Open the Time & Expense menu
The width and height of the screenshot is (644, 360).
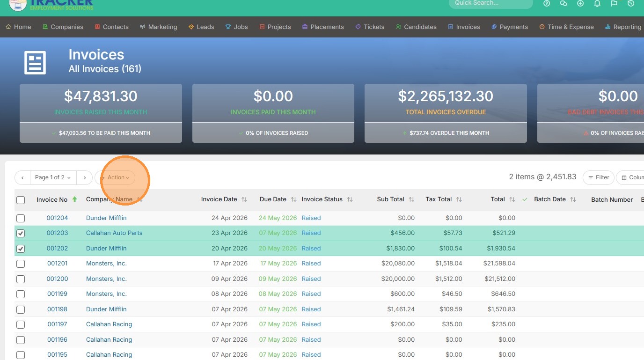click(x=566, y=27)
